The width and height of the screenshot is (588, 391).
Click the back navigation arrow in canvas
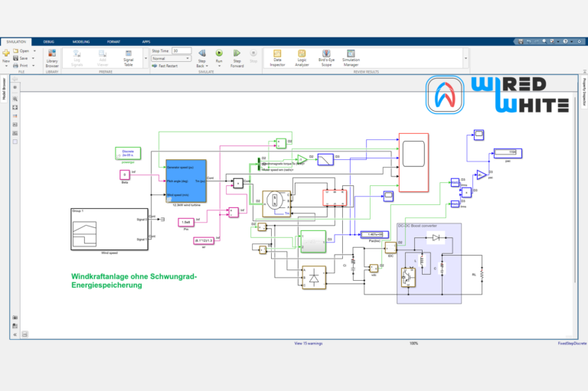tap(15, 79)
